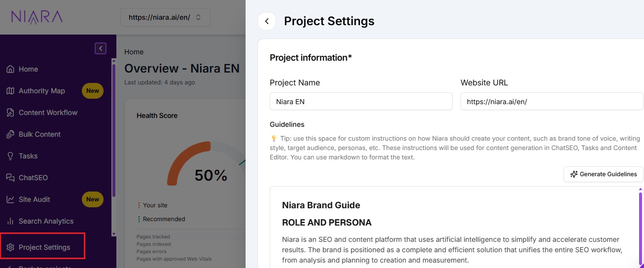Click the guidelines editor purple scrollbar

coord(641,230)
